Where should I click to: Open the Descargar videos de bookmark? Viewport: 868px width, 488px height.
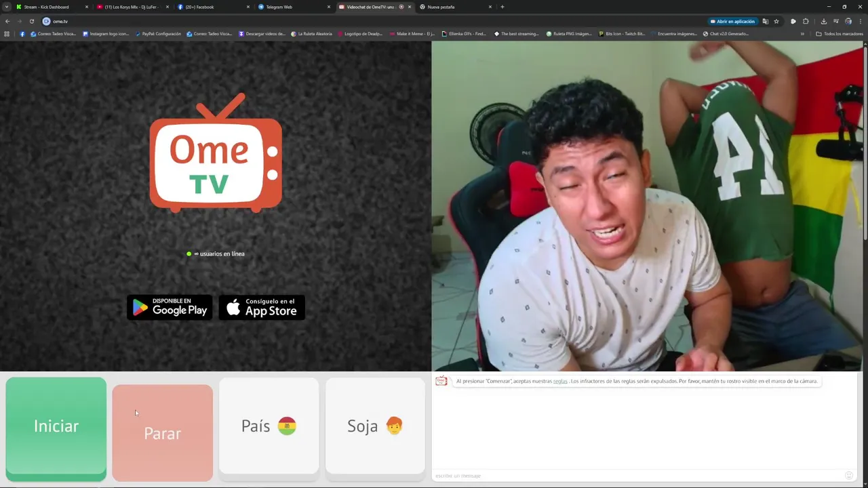click(x=262, y=34)
